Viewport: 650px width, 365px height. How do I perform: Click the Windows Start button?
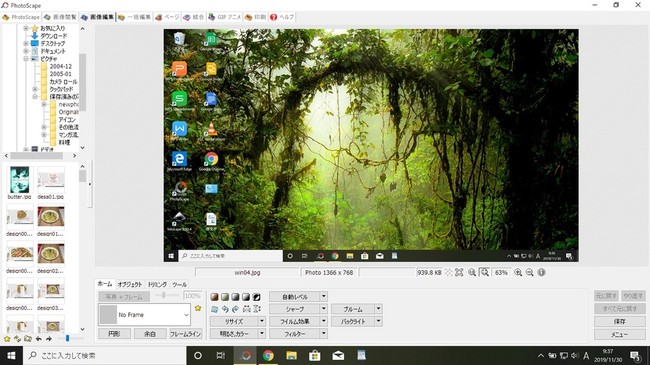[11, 355]
